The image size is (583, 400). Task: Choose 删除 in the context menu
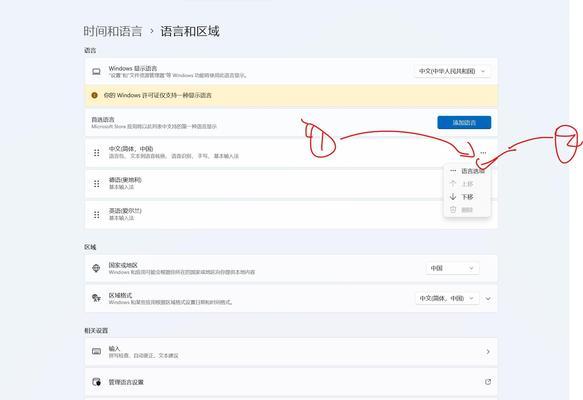coord(467,210)
